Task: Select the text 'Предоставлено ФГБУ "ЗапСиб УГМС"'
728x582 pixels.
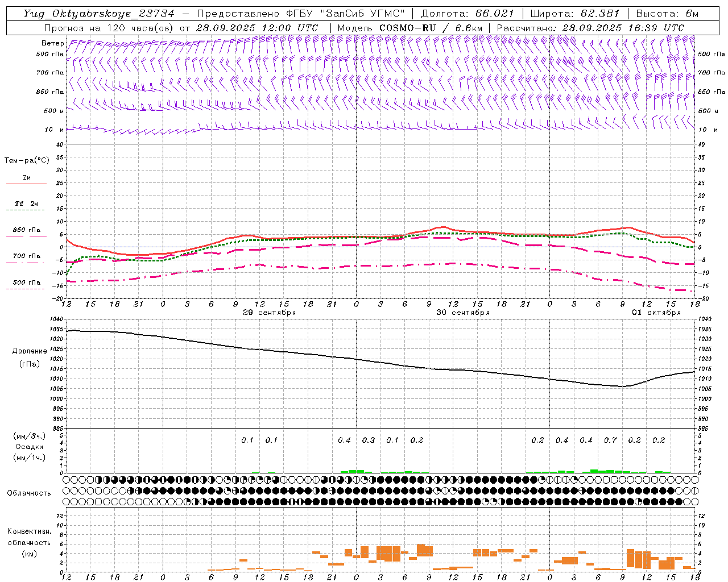Action: (300, 14)
